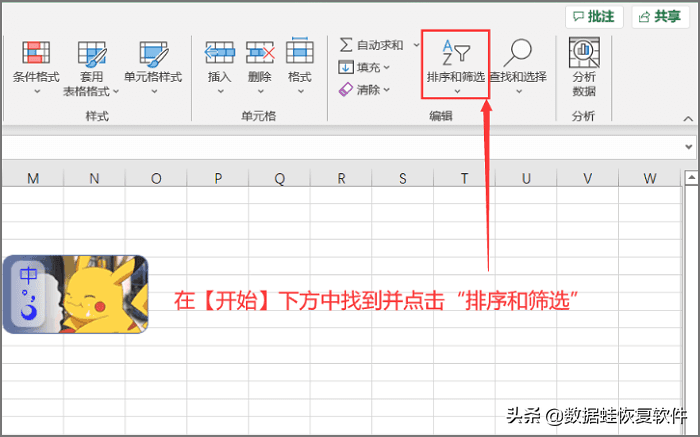Image resolution: width=700 pixels, height=437 pixels.
Task: Click the Fill (填充) down-arrow icon
Action: (346, 67)
